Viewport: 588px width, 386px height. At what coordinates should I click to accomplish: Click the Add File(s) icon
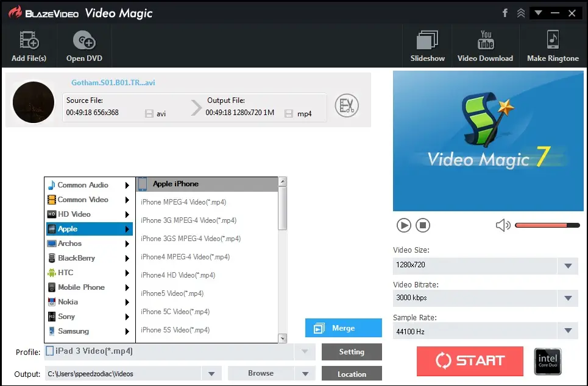29,40
